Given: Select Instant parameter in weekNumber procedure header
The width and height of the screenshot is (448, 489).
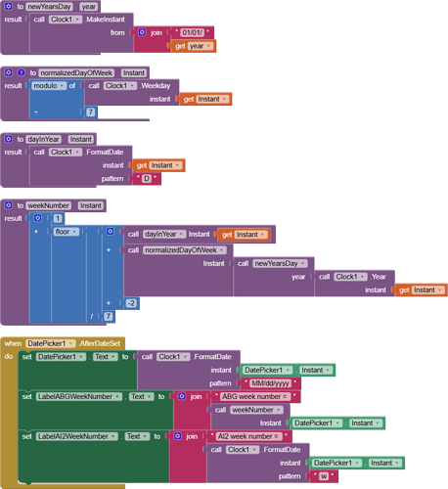Looking at the screenshot, I should click(91, 205).
